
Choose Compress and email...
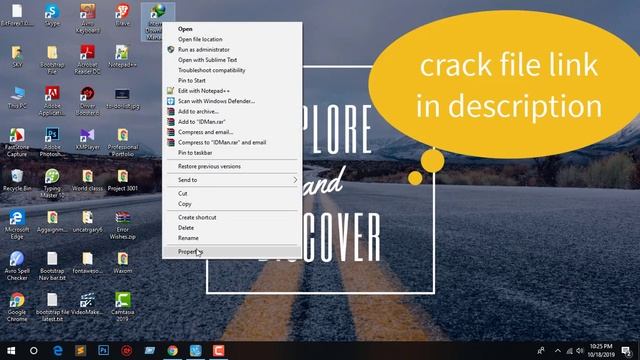[x=232, y=132]
